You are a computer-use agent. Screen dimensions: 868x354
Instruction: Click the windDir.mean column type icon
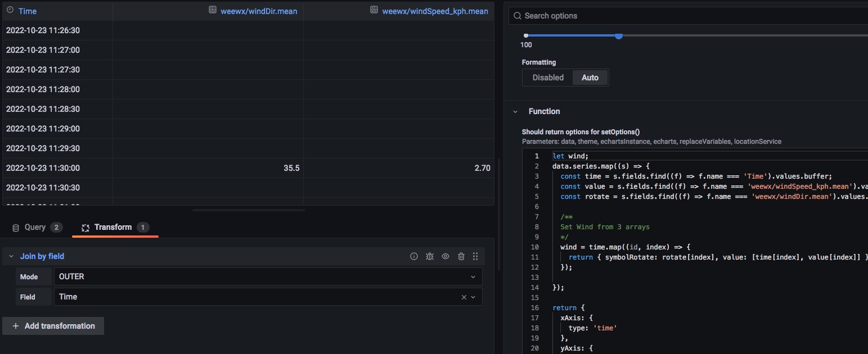213,10
